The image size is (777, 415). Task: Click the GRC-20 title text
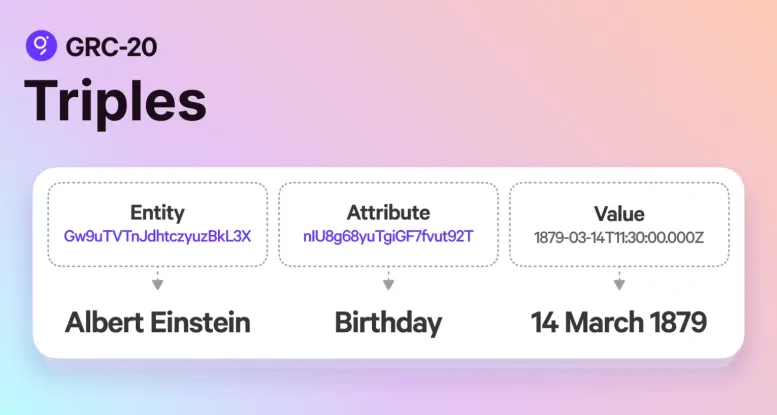(110, 46)
